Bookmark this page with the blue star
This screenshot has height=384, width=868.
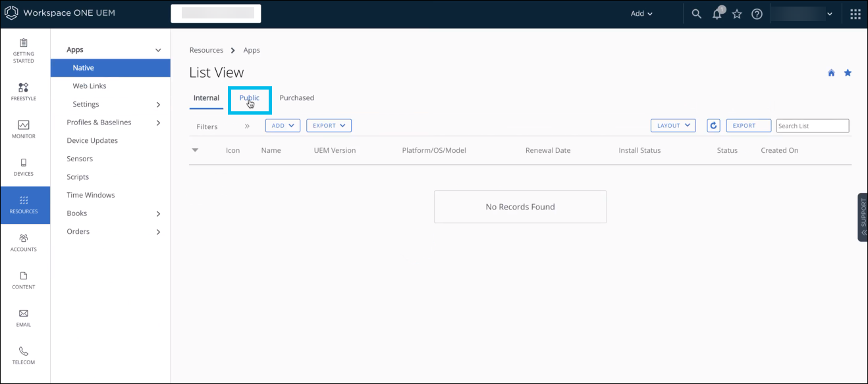[x=848, y=73]
